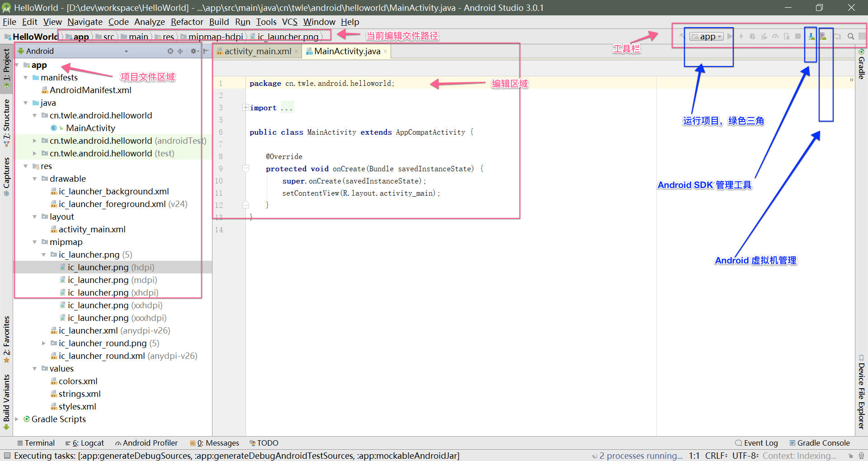The image size is (868, 461).
Task: Collapse the manifests folder
Action: (x=26, y=78)
